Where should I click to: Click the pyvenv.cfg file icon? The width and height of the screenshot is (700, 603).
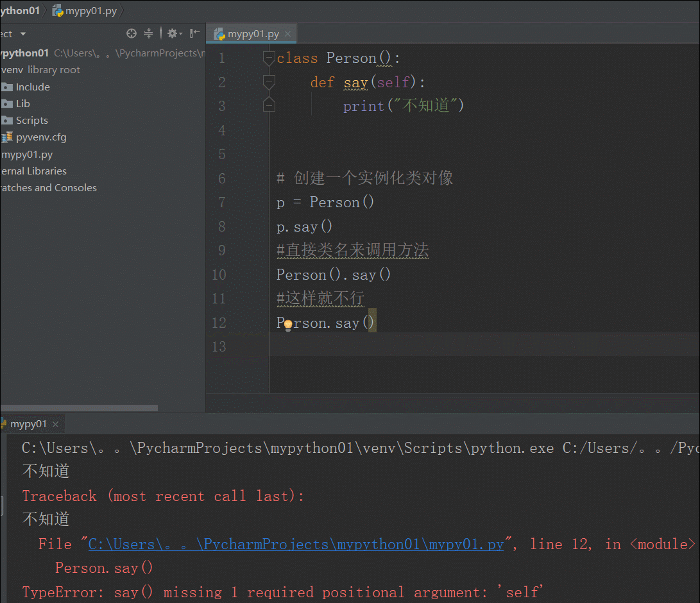7,137
